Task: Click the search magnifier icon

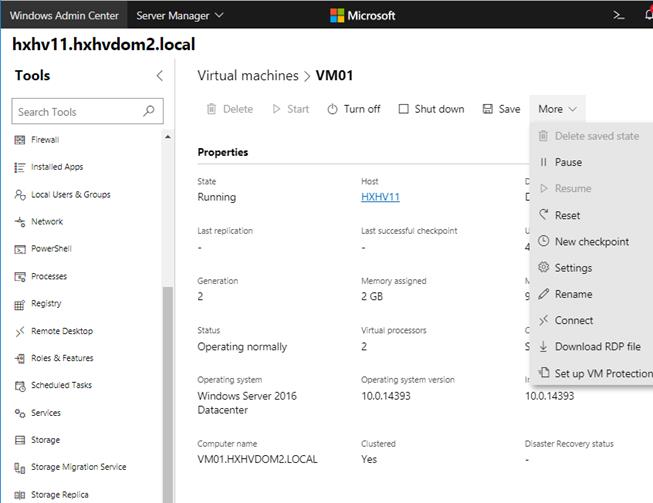Action: click(149, 111)
